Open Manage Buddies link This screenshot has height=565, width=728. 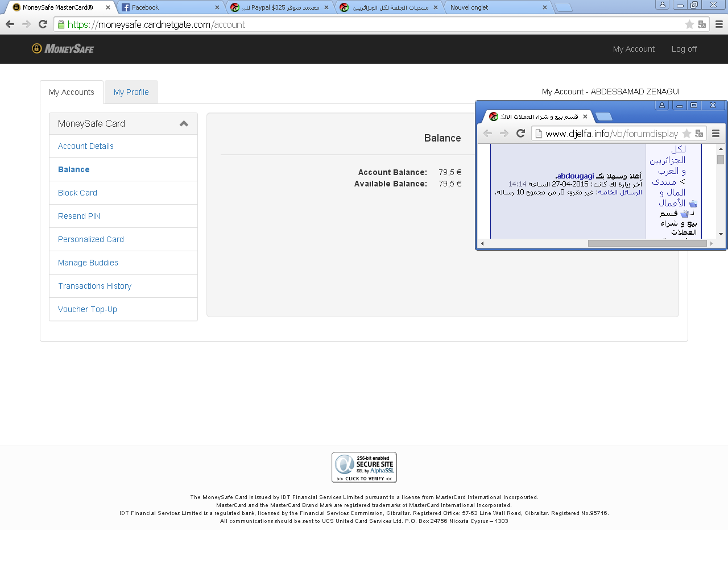88,263
